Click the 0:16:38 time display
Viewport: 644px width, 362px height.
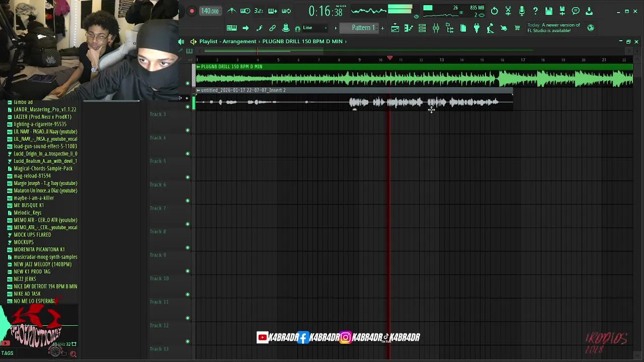tap(326, 11)
